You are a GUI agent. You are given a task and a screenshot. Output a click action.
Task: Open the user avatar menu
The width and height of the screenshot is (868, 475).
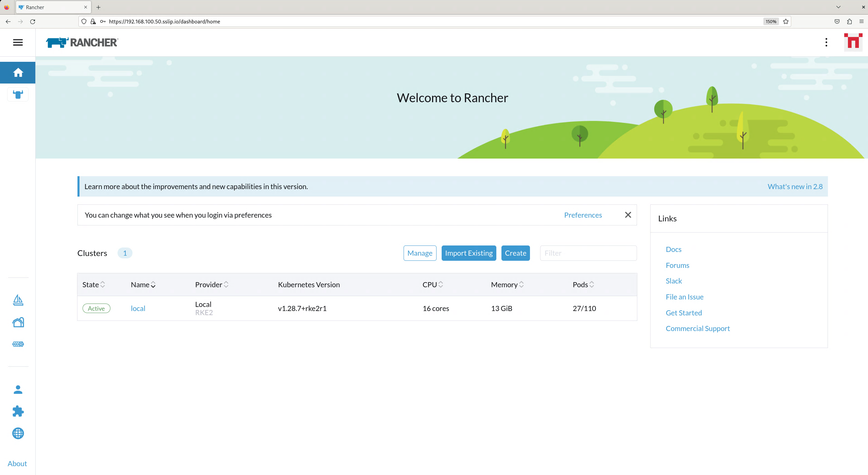tap(853, 42)
